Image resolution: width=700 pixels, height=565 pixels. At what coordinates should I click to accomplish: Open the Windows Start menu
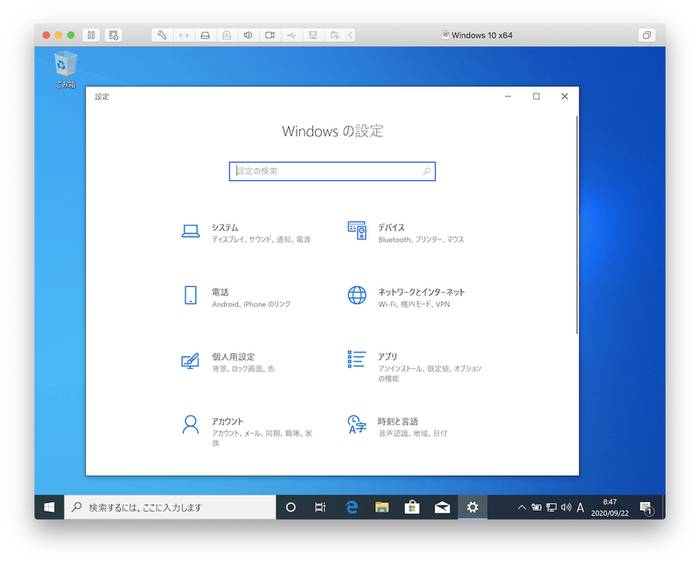click(49, 507)
